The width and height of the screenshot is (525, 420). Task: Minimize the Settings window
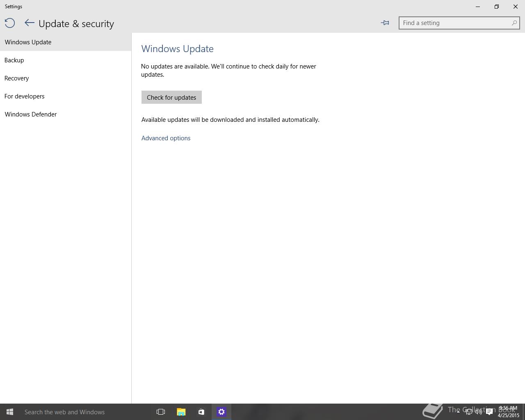(478, 7)
